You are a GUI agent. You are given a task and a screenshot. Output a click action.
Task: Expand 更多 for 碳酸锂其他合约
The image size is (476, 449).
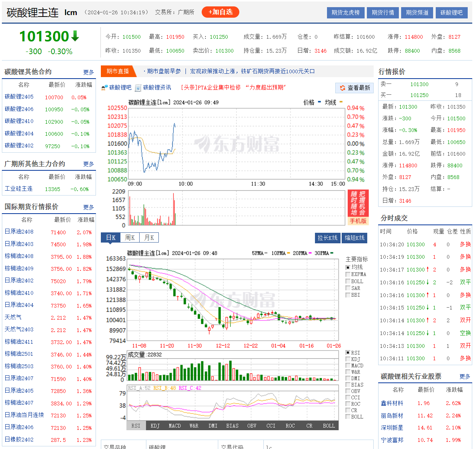click(x=88, y=72)
